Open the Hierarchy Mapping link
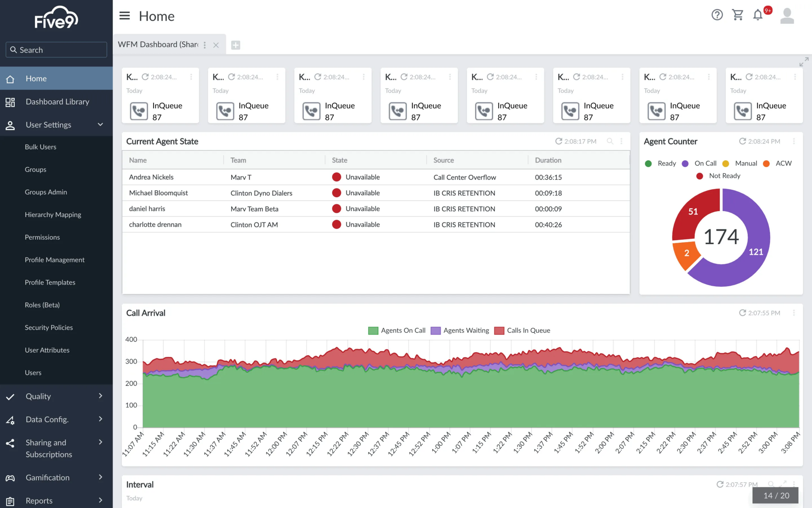812x508 pixels. (x=53, y=215)
